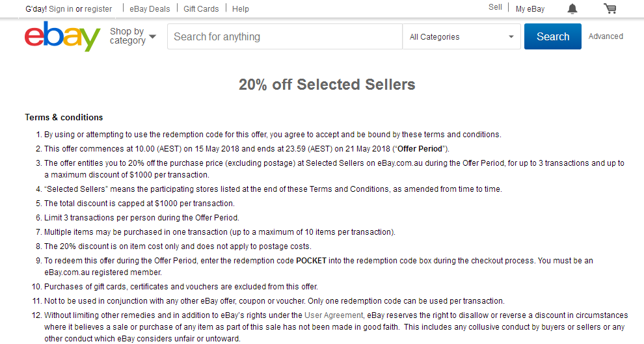Expand the Shop by category arrow
This screenshot has width=644, height=344.
(152, 36)
